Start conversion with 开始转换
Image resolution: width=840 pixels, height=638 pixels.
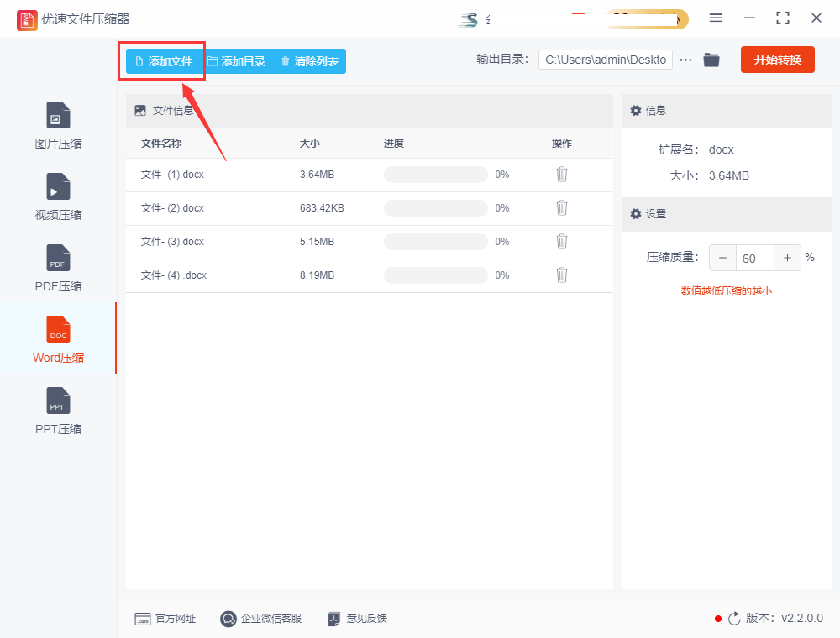pos(777,60)
